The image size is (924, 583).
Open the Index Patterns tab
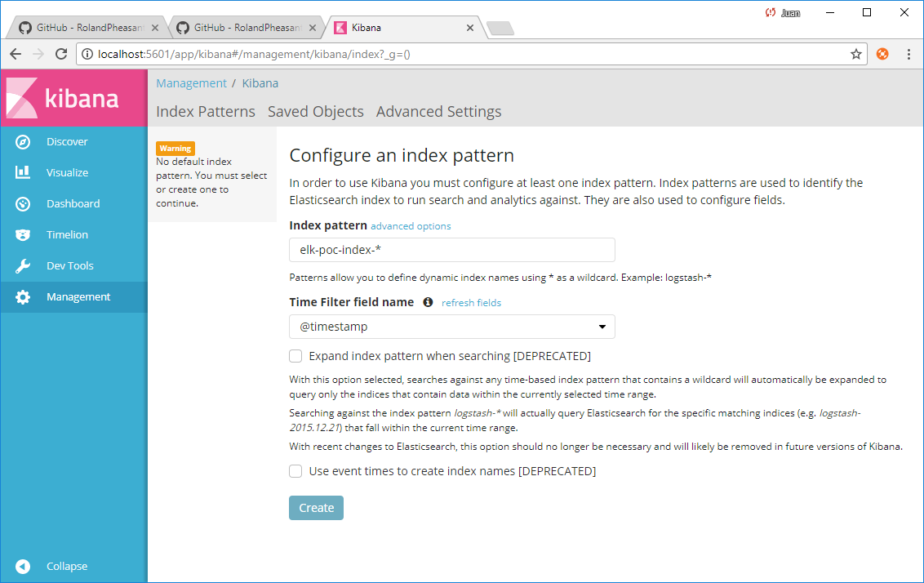206,111
